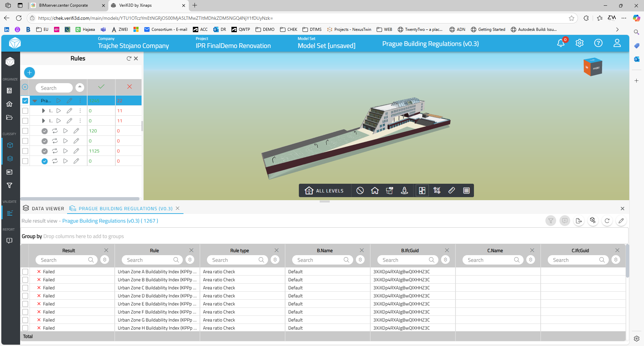Viewport: 644px width, 346px height.
Task: Tick the checkbox of the rule with 1125 passes
Action: tap(25, 151)
